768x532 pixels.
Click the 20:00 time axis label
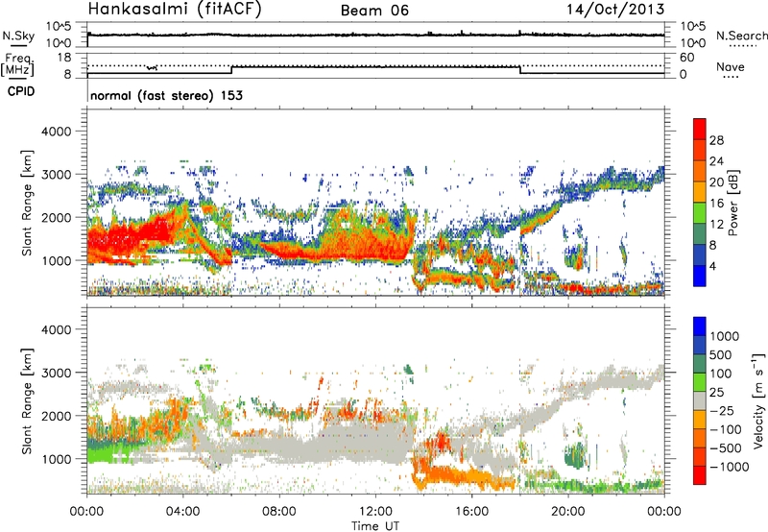click(567, 512)
